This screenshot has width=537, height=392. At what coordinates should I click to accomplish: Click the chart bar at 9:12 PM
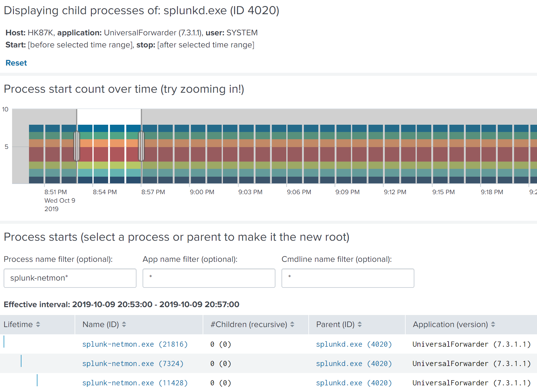(392, 154)
